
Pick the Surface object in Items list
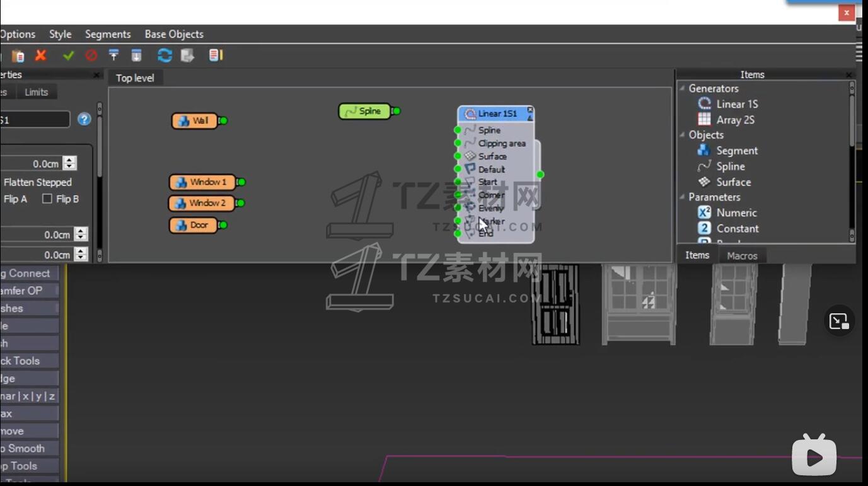[724, 182]
